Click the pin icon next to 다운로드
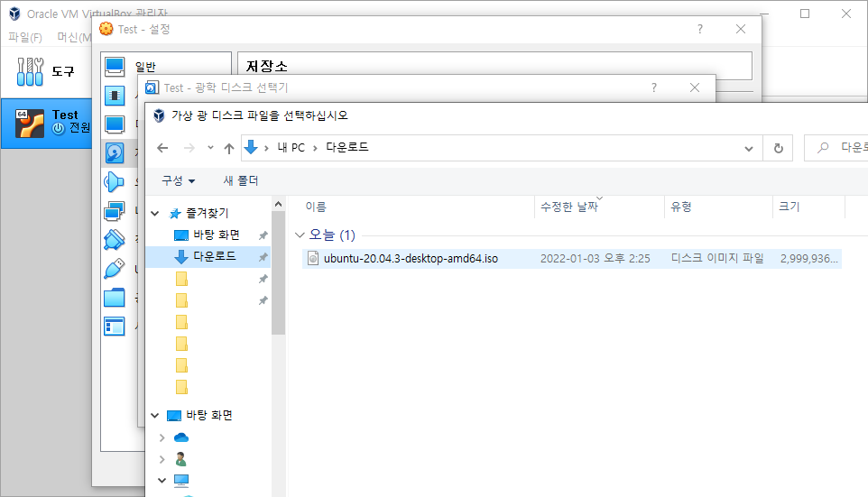Image resolution: width=868 pixels, height=497 pixels. [263, 257]
